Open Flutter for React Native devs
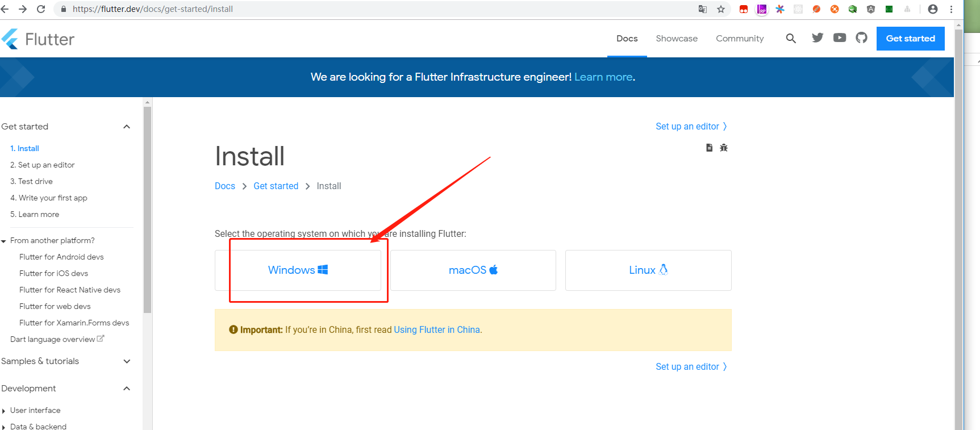The height and width of the screenshot is (430, 980). click(70, 290)
